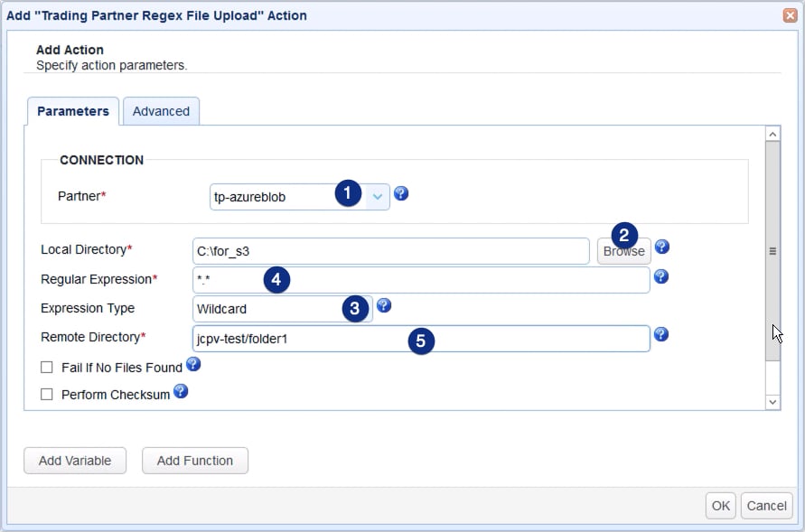The image size is (805, 532).
Task: Cancel the Add Action dialog
Action: point(766,506)
